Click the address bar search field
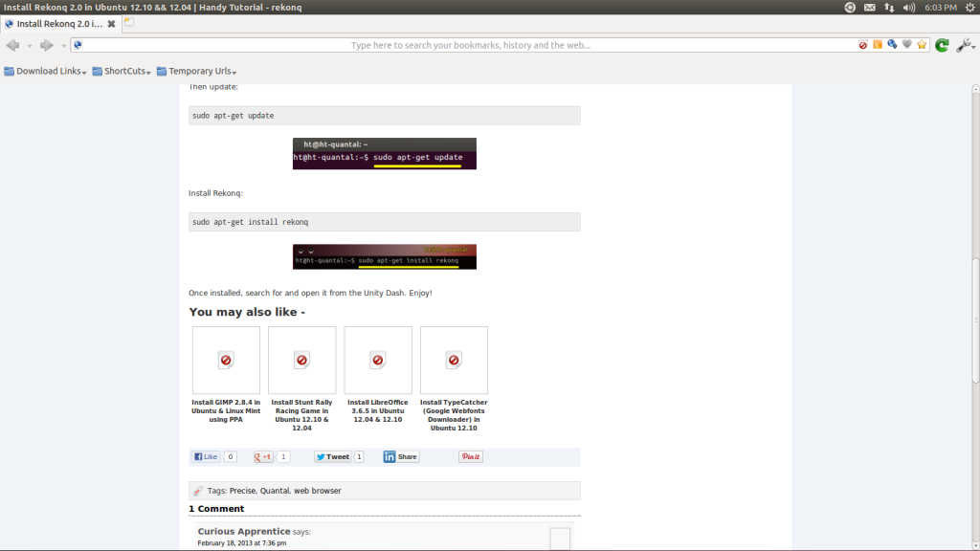This screenshot has height=551, width=980. [469, 45]
